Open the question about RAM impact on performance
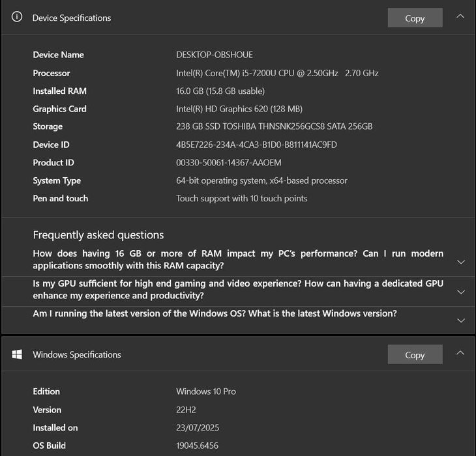Image resolution: width=476 pixels, height=456 pixels. pyautogui.click(x=238, y=259)
